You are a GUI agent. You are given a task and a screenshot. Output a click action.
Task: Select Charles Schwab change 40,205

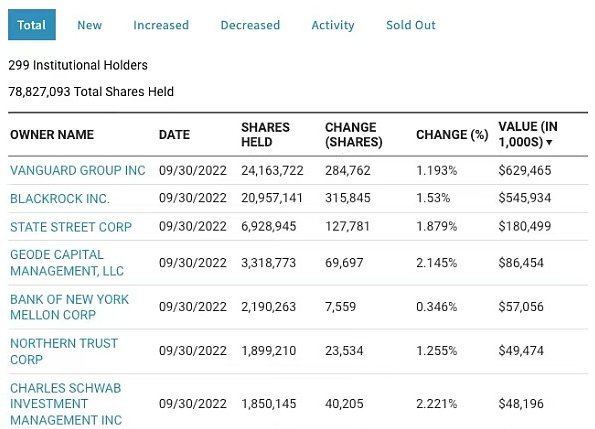pyautogui.click(x=344, y=404)
